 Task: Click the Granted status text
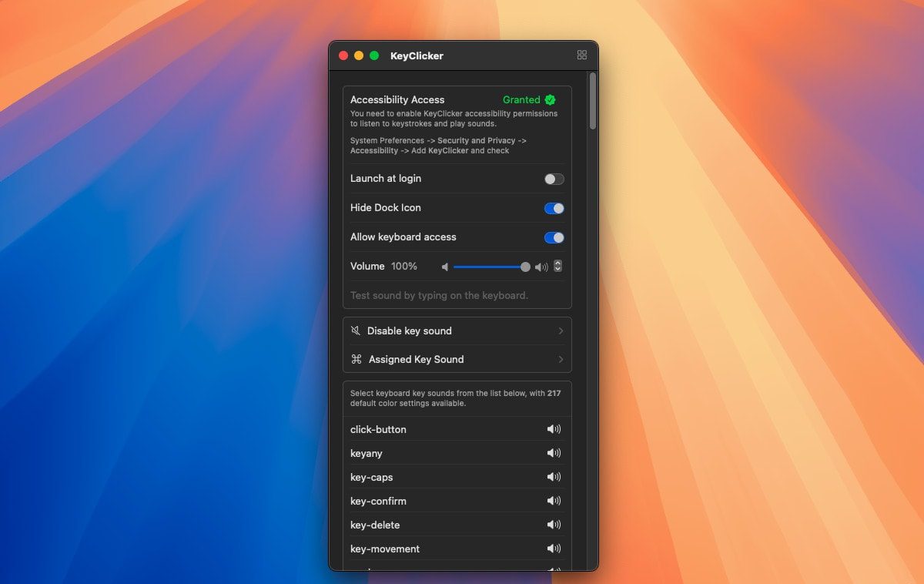[x=521, y=99]
